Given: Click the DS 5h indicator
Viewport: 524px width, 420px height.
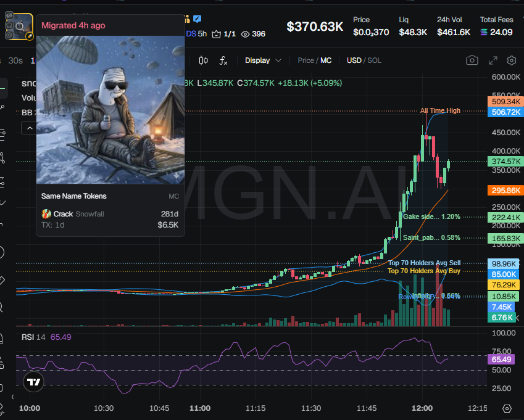Looking at the screenshot, I should pyautogui.click(x=196, y=34).
